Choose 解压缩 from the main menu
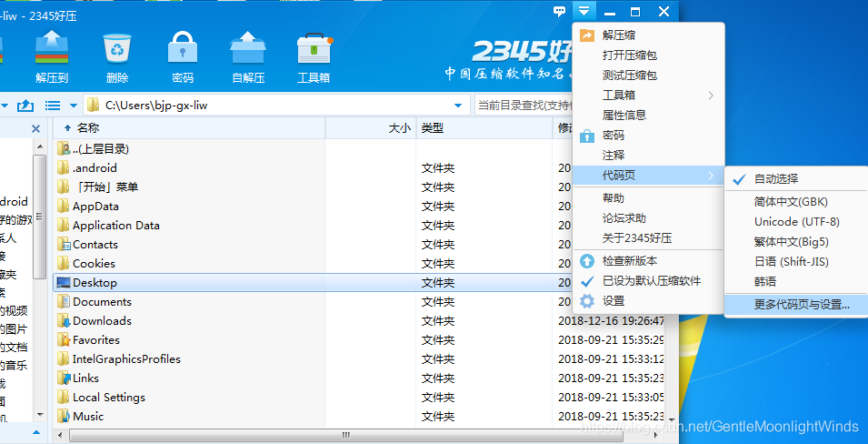Viewport: 868px width, 444px height. pos(648,35)
